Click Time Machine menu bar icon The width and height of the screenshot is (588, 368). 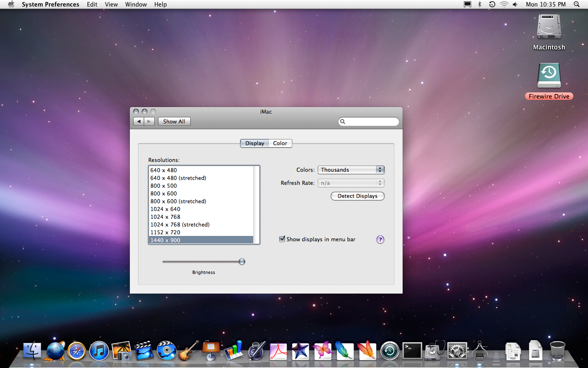coord(492,4)
